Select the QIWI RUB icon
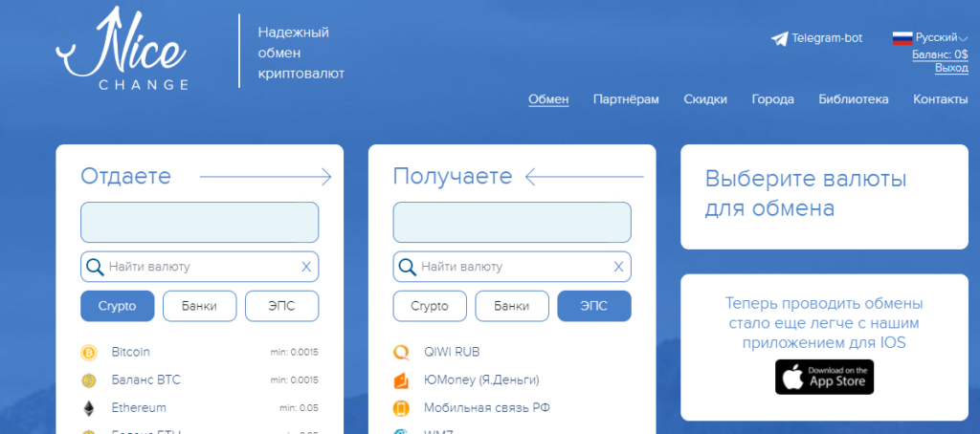This screenshot has height=434, width=980. pos(401,352)
